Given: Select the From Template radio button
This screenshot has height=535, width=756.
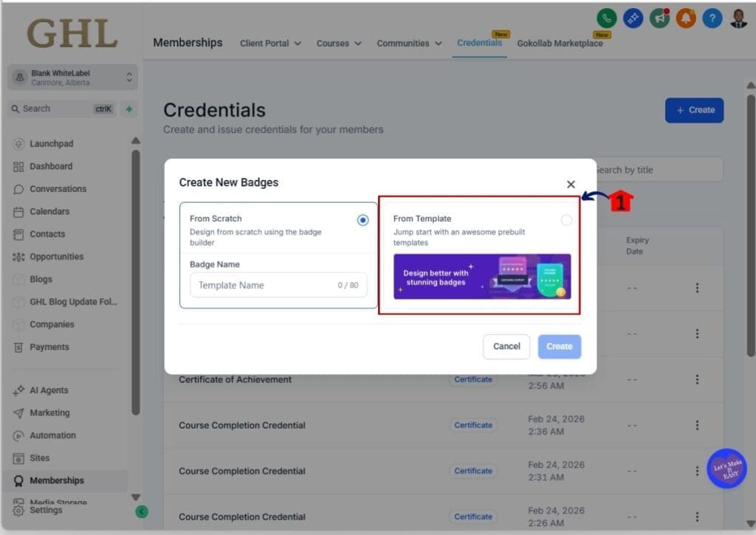Looking at the screenshot, I should pyautogui.click(x=566, y=219).
